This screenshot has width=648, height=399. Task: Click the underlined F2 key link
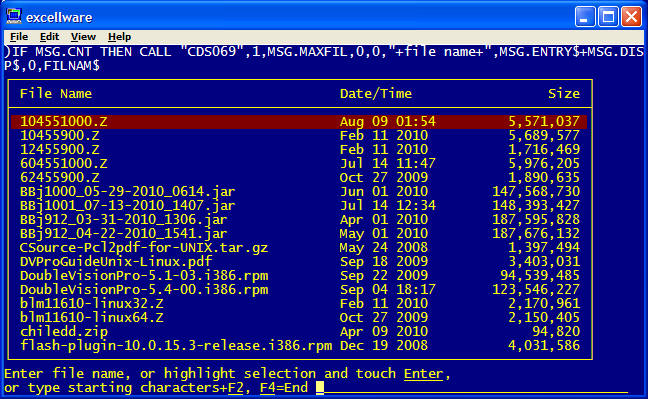[x=236, y=388]
